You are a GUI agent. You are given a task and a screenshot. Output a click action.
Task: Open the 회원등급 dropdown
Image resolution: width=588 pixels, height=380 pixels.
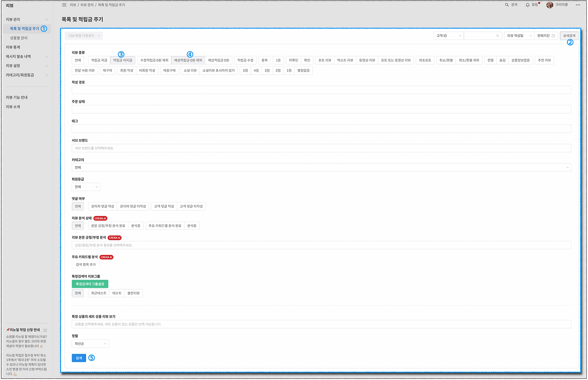(86, 187)
